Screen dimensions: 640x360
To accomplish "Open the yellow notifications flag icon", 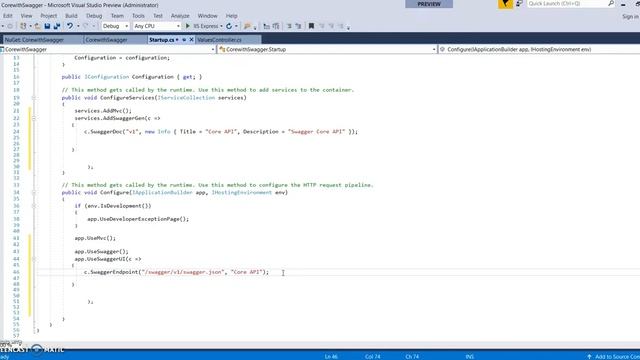I will (505, 4).
